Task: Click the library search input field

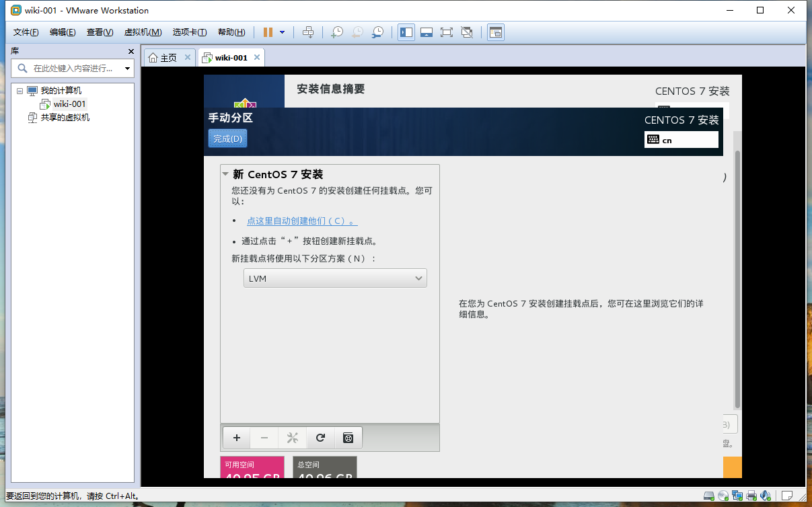Action: 73,68
